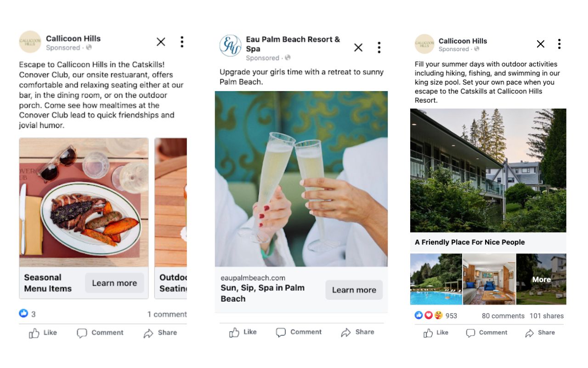Screen dimensions: 588x368
Task: Like the Conover Club restaurant post
Action: point(43,333)
